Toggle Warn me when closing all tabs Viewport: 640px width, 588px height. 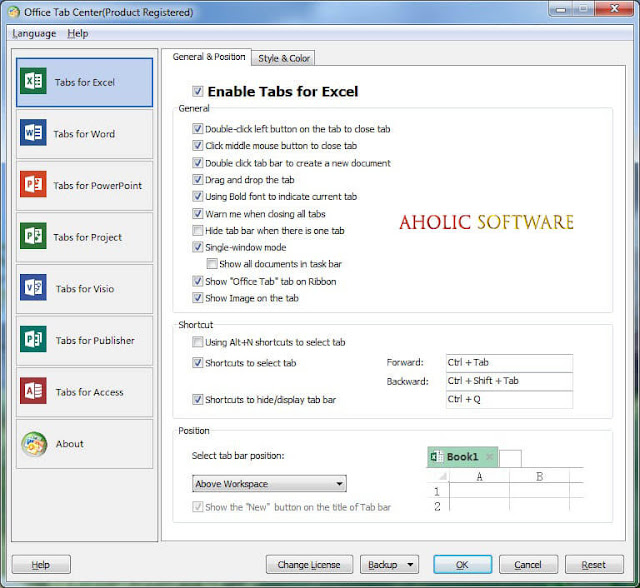pos(198,213)
